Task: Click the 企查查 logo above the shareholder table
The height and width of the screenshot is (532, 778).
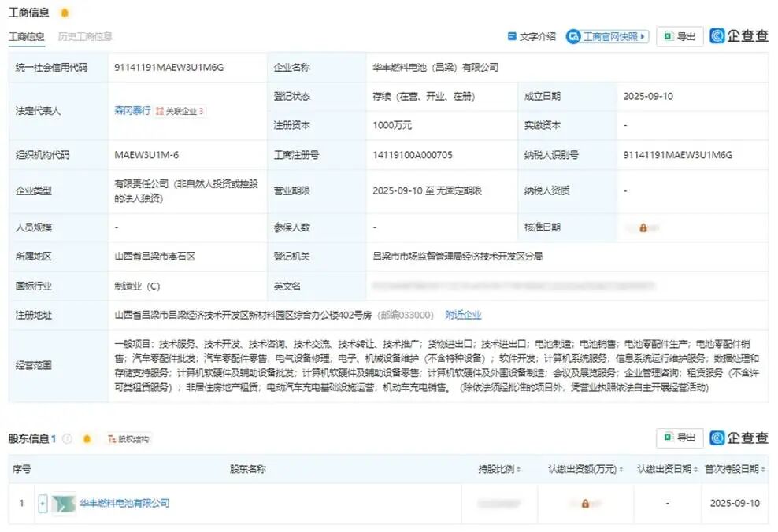Action: [x=739, y=438]
